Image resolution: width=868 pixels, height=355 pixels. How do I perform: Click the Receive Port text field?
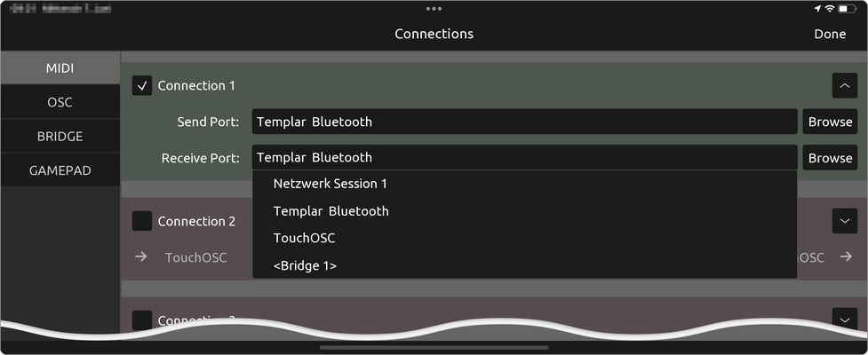(x=524, y=158)
